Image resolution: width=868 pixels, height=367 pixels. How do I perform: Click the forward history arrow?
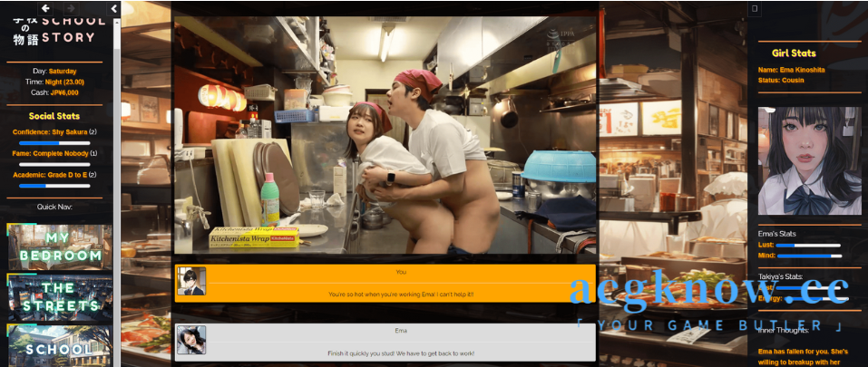(71, 8)
